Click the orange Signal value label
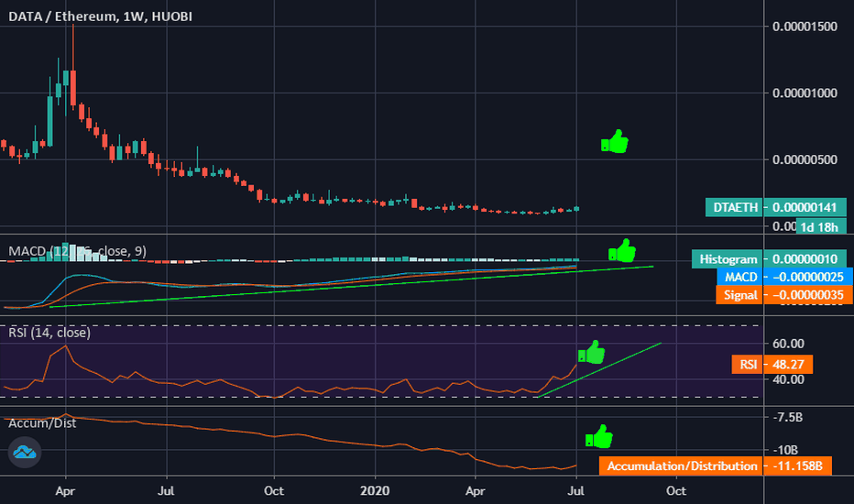Image resolution: width=854 pixels, height=504 pixels. tap(740, 295)
